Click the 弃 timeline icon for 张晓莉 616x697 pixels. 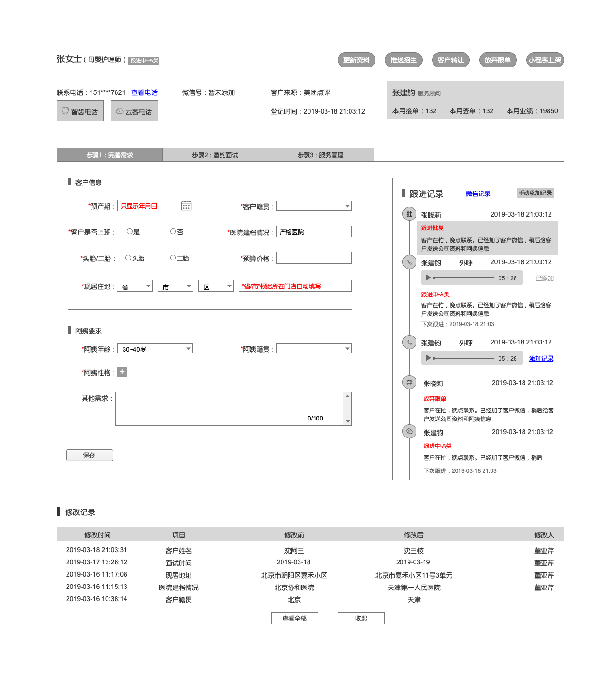[x=409, y=382]
